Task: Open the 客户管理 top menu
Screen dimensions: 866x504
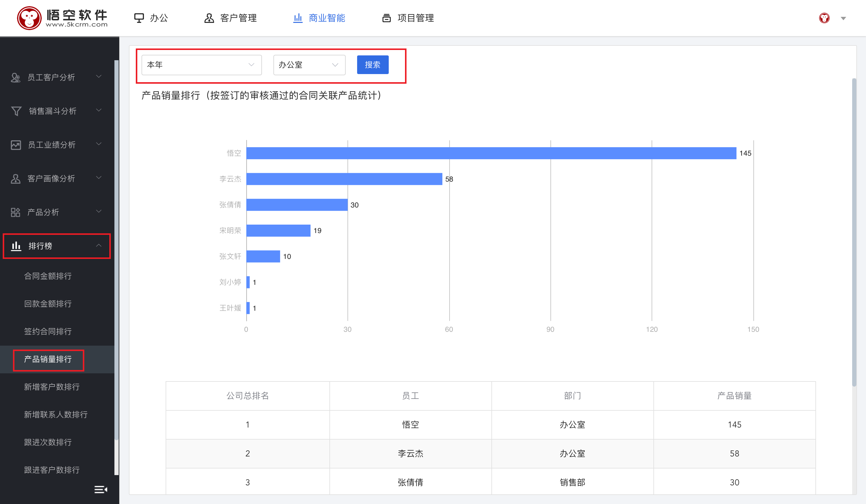Action: point(230,18)
